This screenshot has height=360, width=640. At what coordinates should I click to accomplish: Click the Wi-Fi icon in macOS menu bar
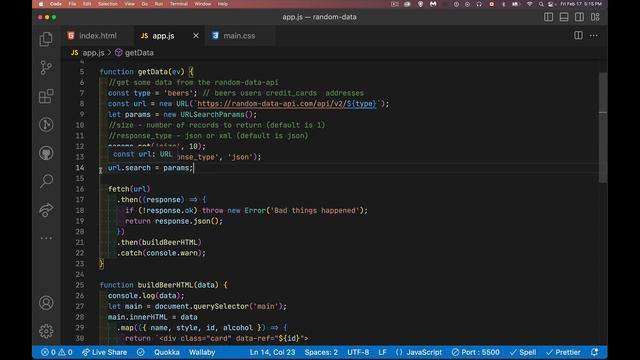tap(530, 4)
